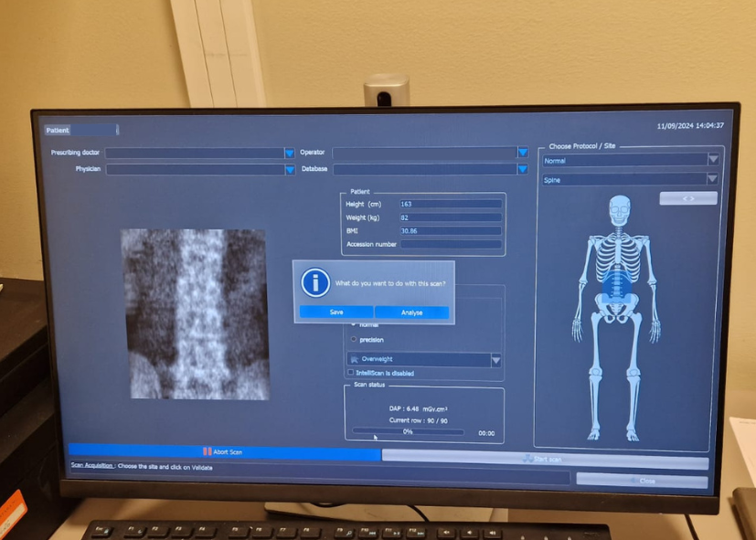Click the Height (cm) field
This screenshot has height=540, width=756.
(x=451, y=204)
